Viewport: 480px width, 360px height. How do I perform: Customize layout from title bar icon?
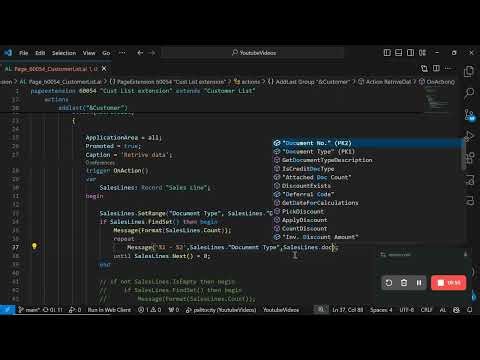pos(422,53)
